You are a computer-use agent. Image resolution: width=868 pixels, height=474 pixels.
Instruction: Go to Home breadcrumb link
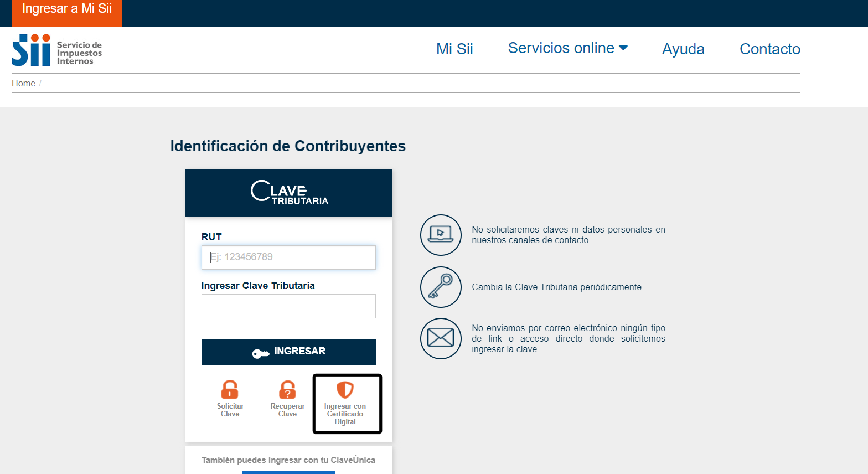click(23, 83)
